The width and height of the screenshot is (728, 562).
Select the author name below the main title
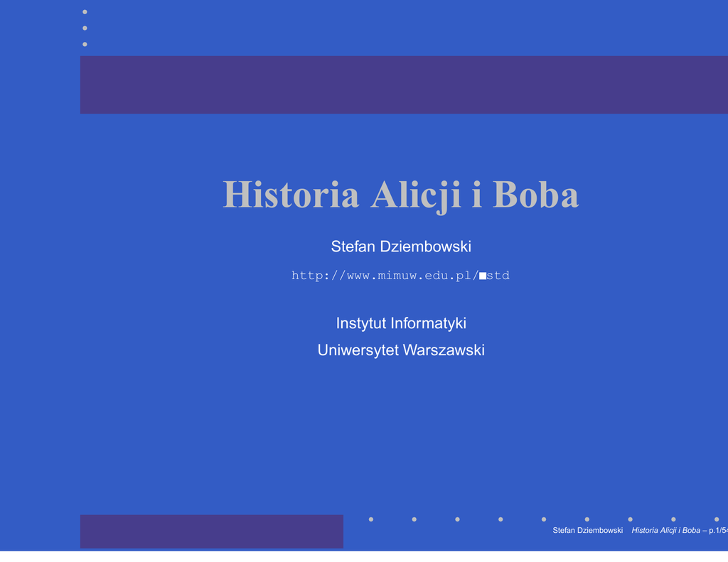400,247
